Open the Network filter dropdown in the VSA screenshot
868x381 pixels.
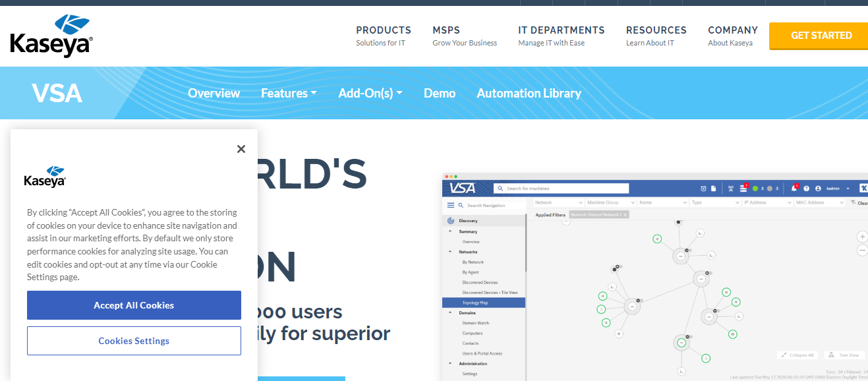[558, 203]
